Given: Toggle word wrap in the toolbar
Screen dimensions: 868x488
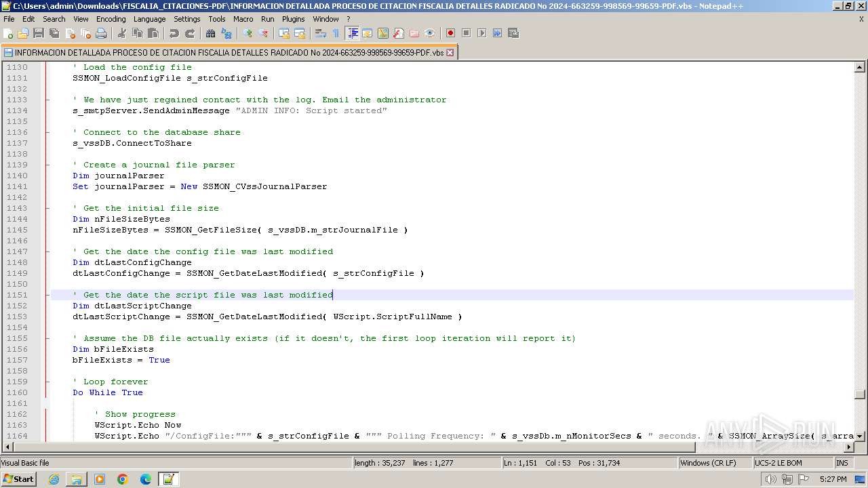Looking at the screenshot, I should click(x=321, y=33).
